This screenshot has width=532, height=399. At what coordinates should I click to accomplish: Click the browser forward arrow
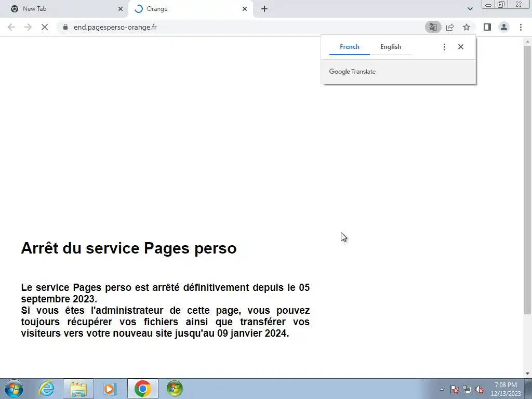click(x=28, y=27)
